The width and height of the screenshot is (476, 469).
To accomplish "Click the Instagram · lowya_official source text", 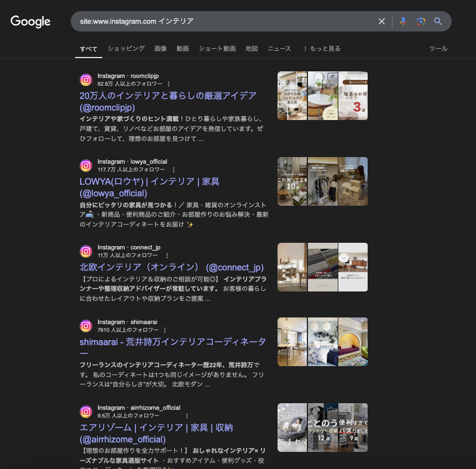I will pos(132,161).
